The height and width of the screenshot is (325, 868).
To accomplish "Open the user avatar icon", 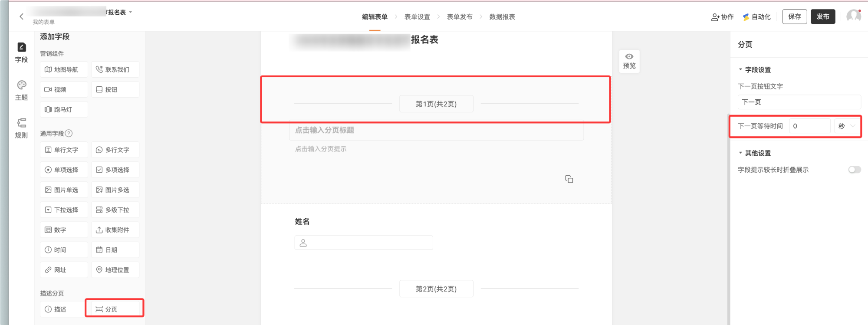I will (854, 16).
